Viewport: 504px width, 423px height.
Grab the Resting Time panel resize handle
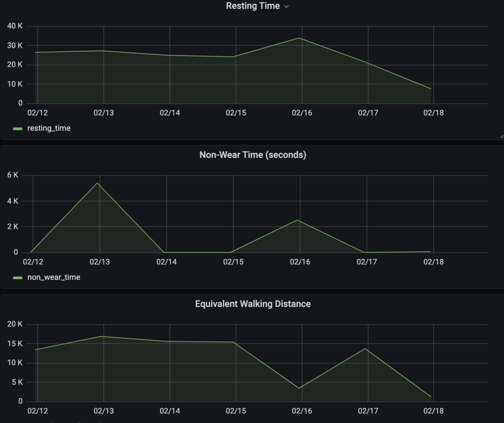point(501,136)
